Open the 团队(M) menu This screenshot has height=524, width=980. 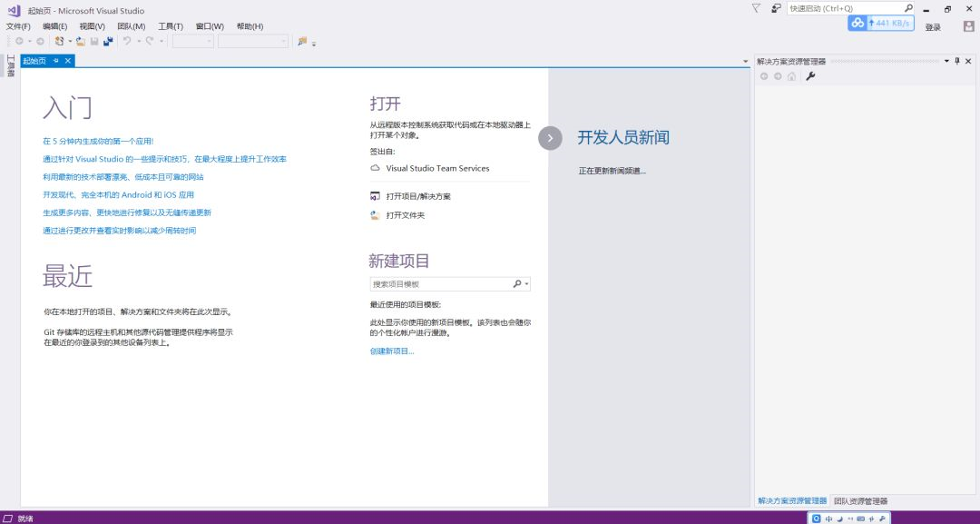tap(132, 26)
